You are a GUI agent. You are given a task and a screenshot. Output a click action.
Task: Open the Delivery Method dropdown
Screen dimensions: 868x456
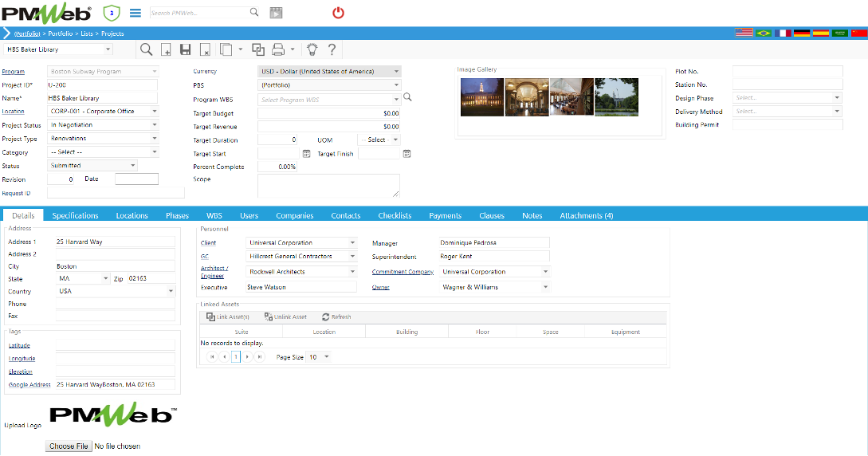tap(837, 112)
